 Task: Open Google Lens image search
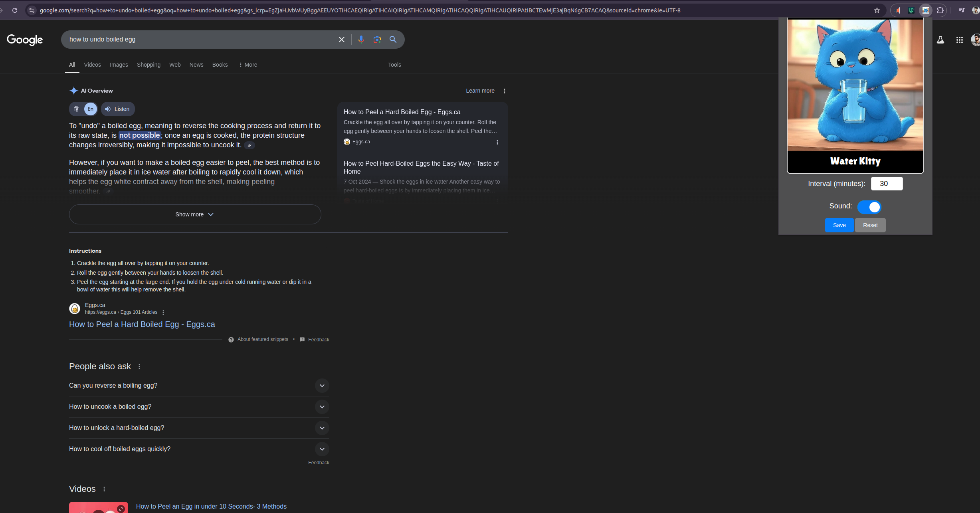pyautogui.click(x=377, y=40)
